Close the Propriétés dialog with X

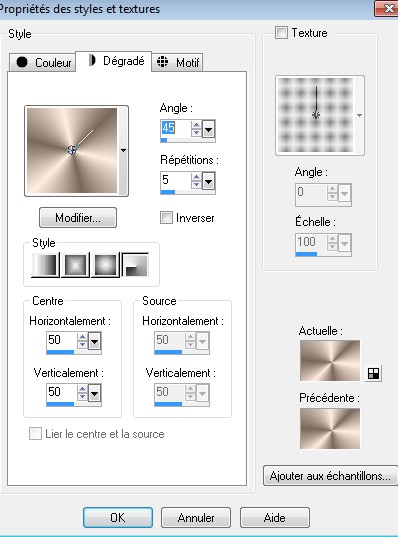387,9
